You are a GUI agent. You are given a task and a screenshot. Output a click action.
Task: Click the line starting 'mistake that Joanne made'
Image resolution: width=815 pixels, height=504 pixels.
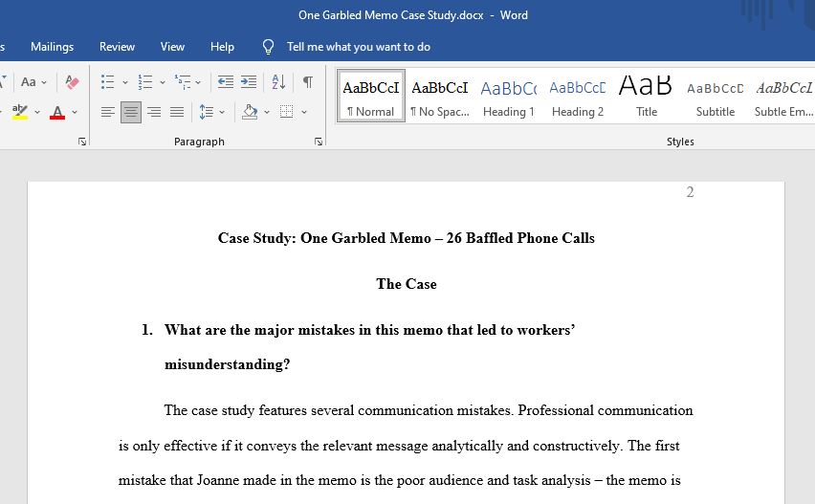click(399, 480)
